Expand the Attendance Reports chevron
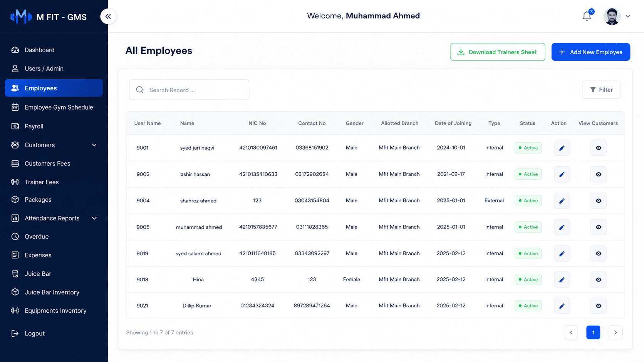 [x=94, y=218]
